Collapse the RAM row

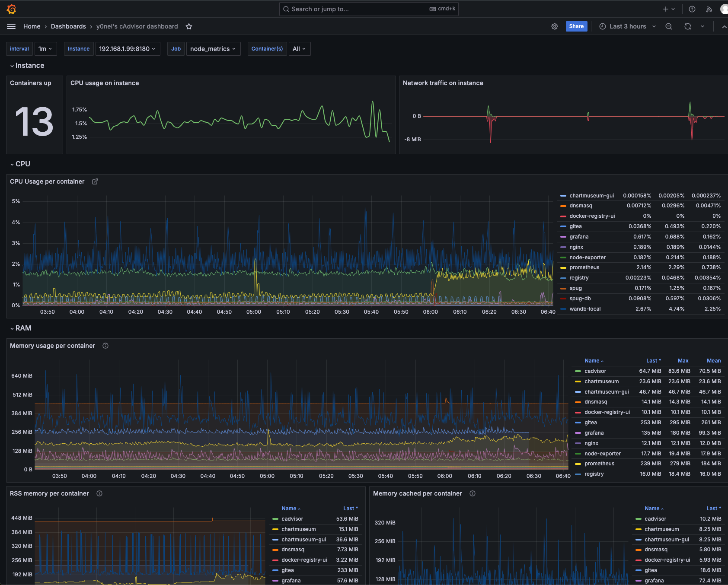[x=20, y=328]
